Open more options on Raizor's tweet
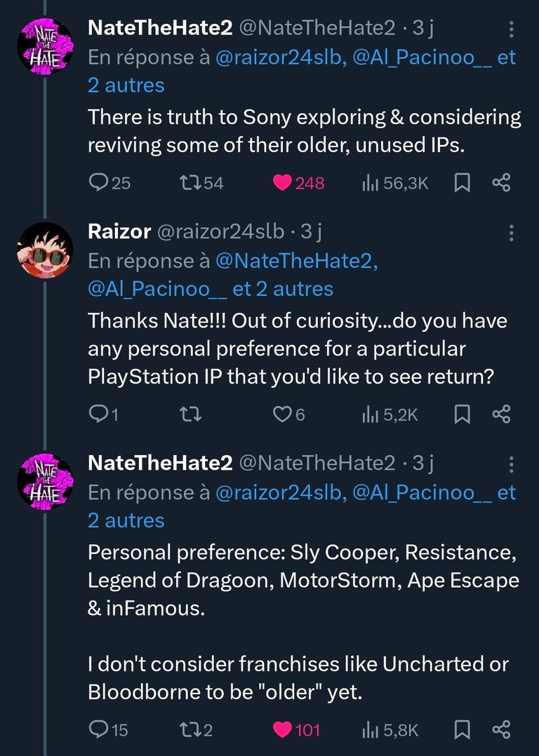Image resolution: width=539 pixels, height=756 pixels. tap(511, 233)
